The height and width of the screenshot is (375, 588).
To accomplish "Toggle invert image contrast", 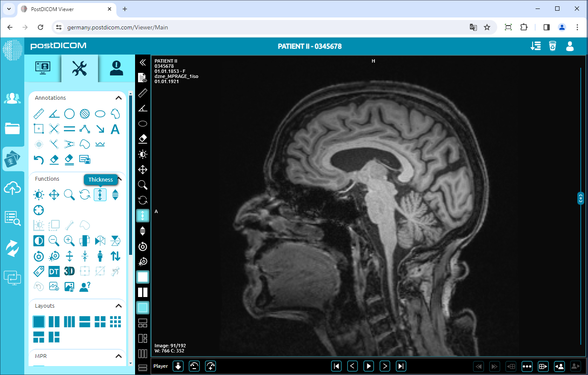I will 38,240.
